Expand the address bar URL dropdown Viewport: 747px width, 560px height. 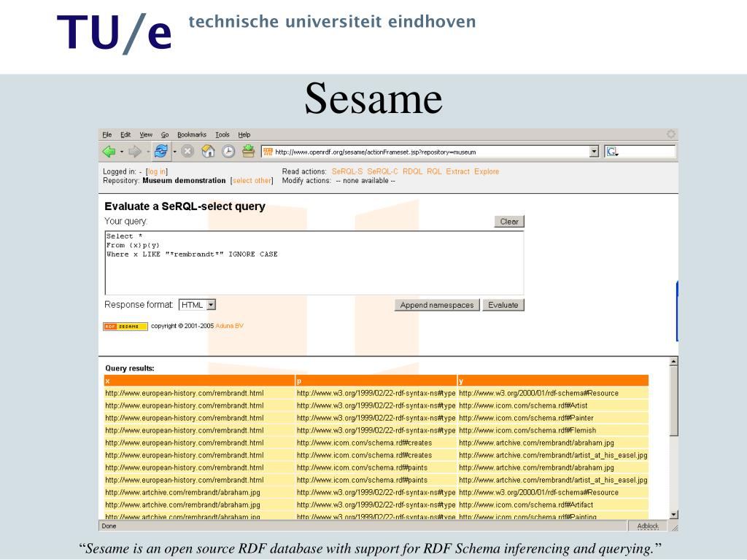point(594,152)
